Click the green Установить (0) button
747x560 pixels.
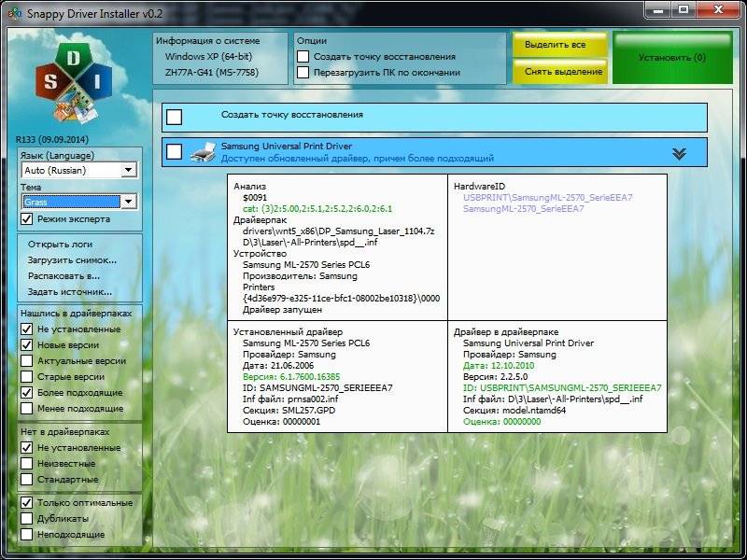click(x=672, y=58)
